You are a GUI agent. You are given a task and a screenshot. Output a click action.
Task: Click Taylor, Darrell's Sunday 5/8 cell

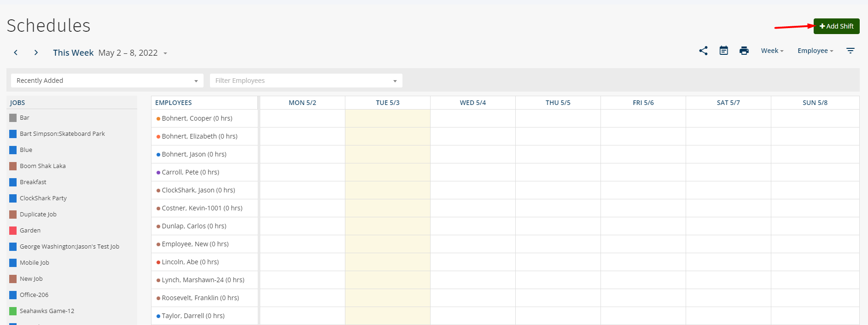pos(815,316)
